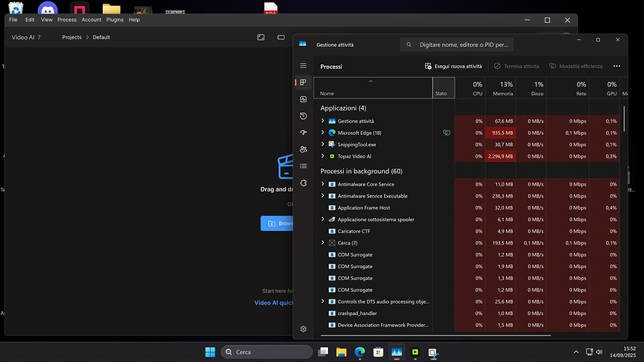Screen dimensions: 644x362
Task: Expand Controls the DTS audio processing row
Action: click(323, 301)
